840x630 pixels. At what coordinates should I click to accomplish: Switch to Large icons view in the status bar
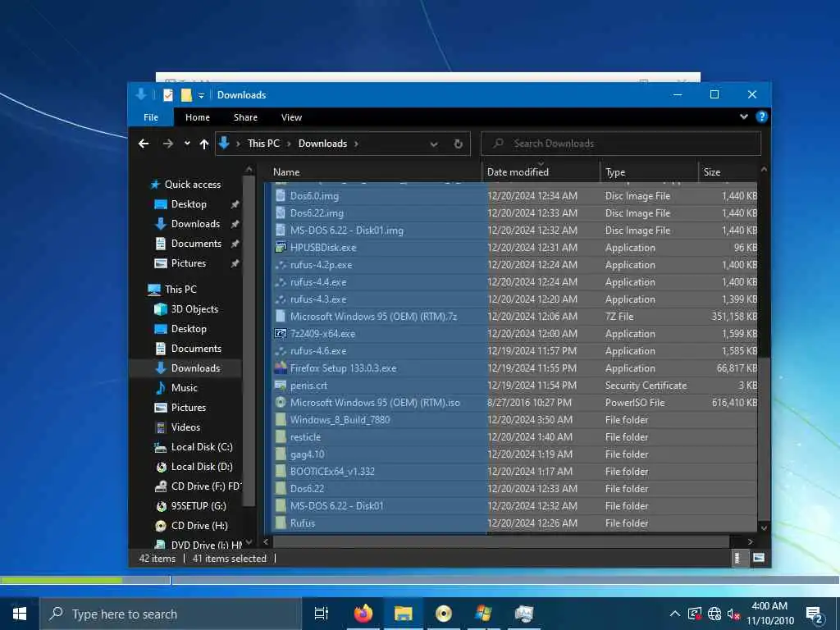tap(758, 558)
